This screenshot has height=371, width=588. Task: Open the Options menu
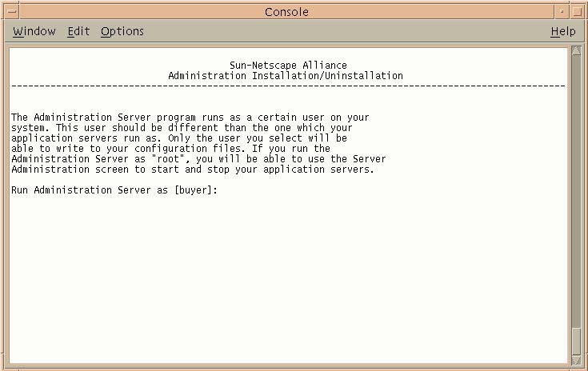[122, 31]
